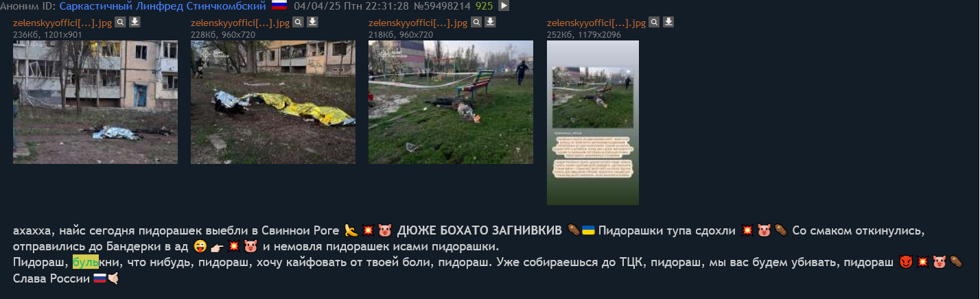Expand the thumbnail showing the red bench

pyautogui.click(x=451, y=102)
